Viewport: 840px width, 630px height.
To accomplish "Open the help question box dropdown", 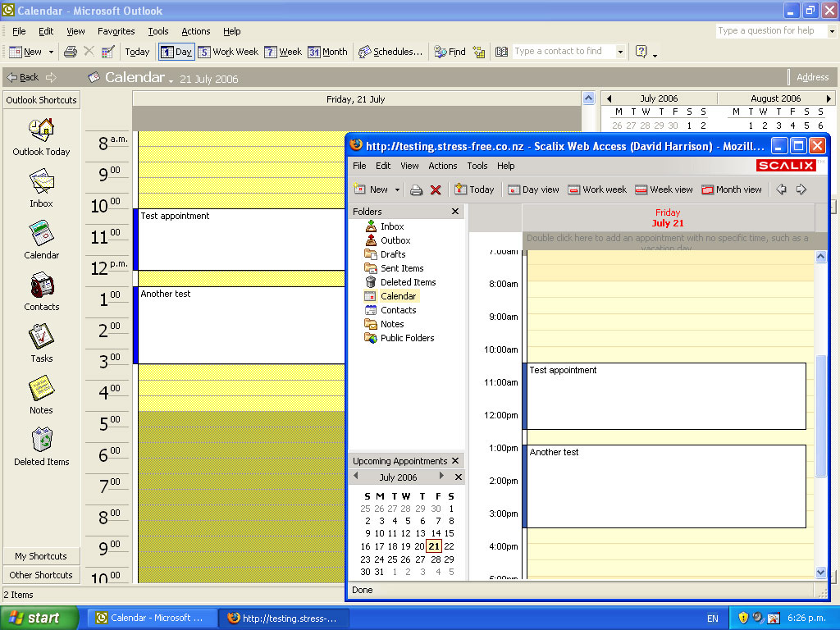I will coord(832,31).
